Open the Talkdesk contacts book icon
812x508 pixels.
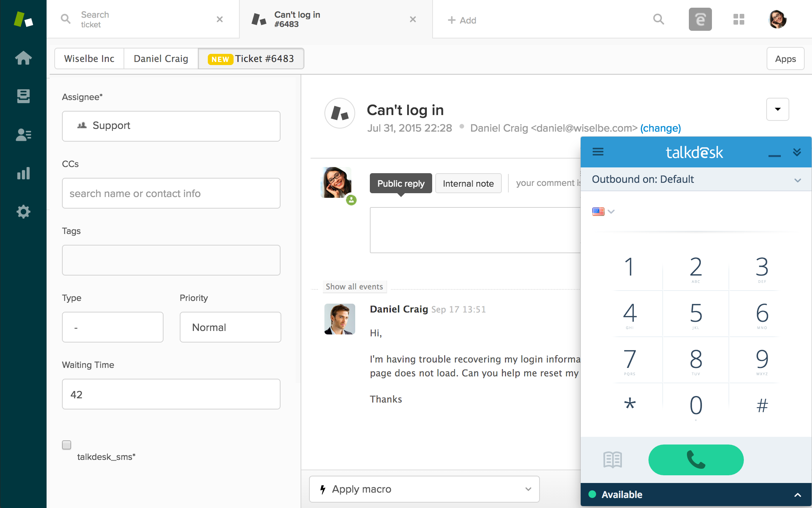coord(613,460)
